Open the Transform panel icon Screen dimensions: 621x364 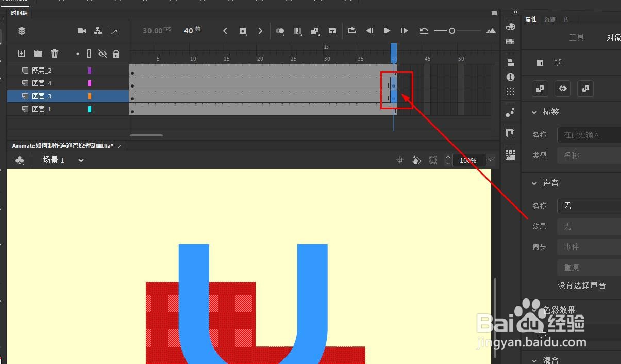(x=510, y=92)
